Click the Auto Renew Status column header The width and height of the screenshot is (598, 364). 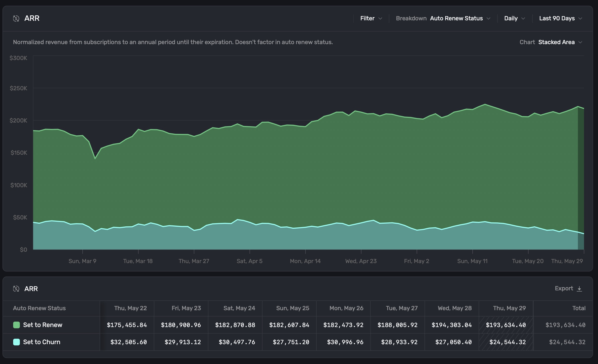(39, 308)
